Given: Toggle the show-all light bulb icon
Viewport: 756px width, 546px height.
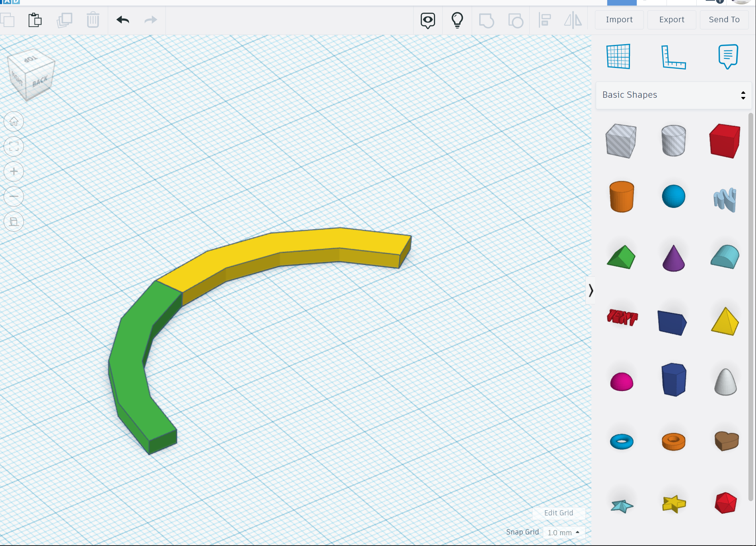Looking at the screenshot, I should click(x=457, y=20).
